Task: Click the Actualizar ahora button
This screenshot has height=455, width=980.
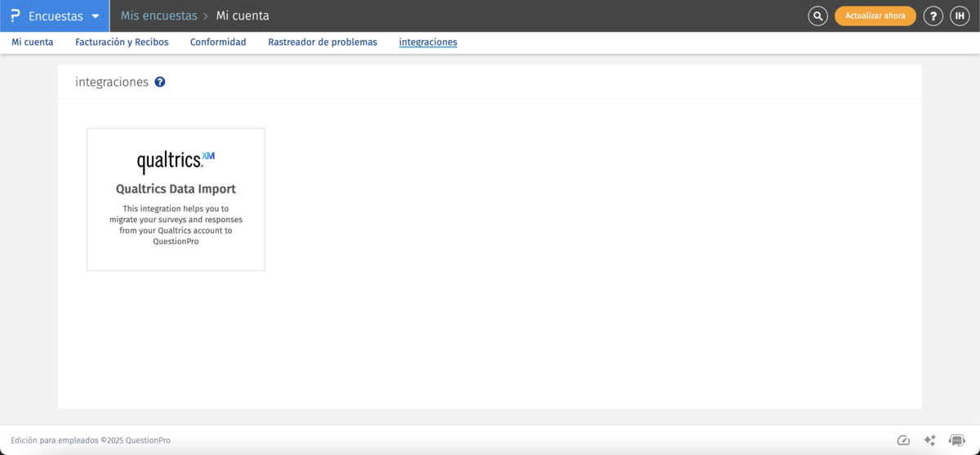Action: pyautogui.click(x=875, y=16)
